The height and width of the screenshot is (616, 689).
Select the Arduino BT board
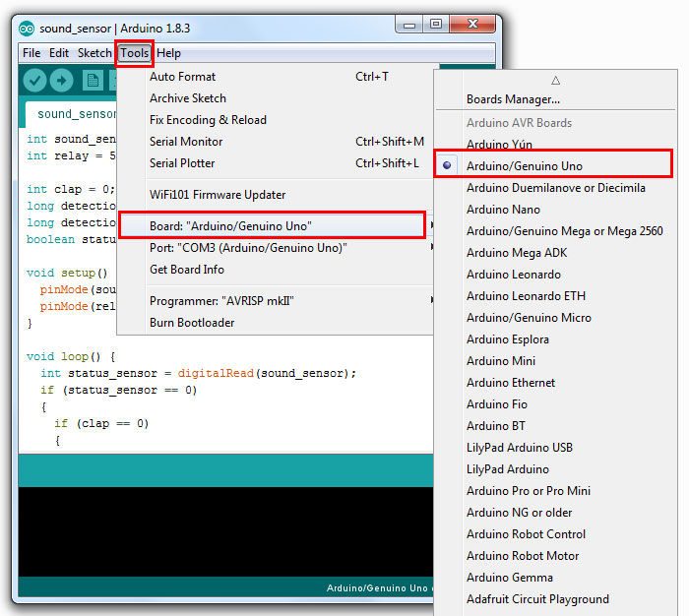[x=556, y=426]
